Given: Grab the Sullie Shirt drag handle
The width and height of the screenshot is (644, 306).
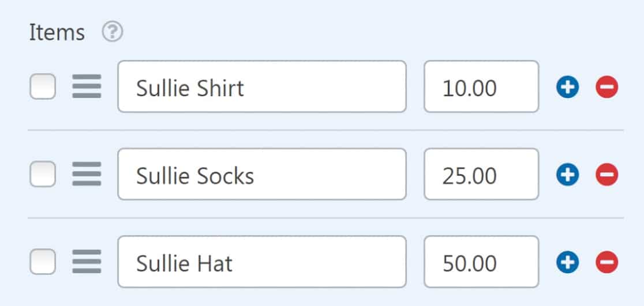Looking at the screenshot, I should pos(87,88).
